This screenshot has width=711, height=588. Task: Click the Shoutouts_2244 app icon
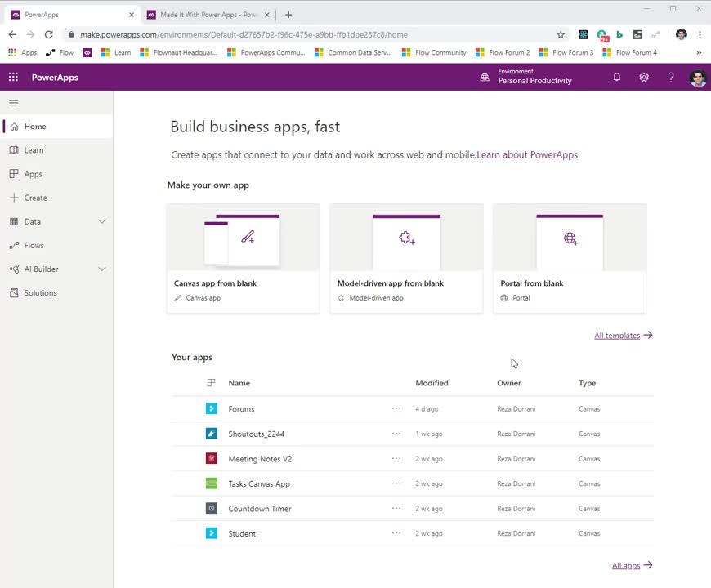coord(212,434)
